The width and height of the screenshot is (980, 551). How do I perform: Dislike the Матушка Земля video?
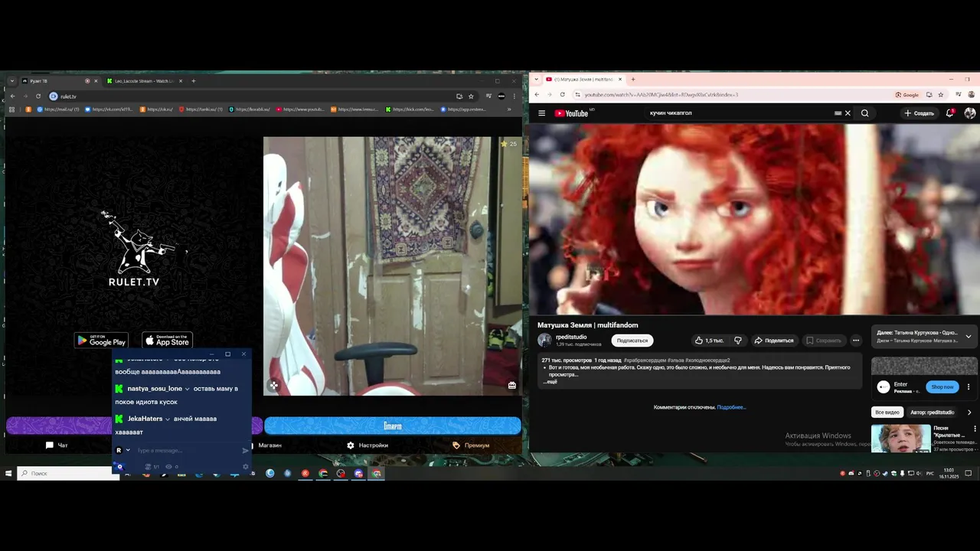738,341
